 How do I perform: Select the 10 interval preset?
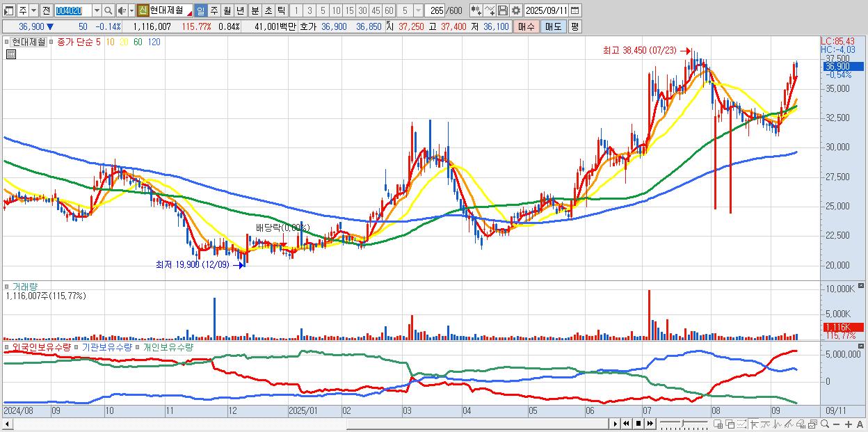point(335,10)
